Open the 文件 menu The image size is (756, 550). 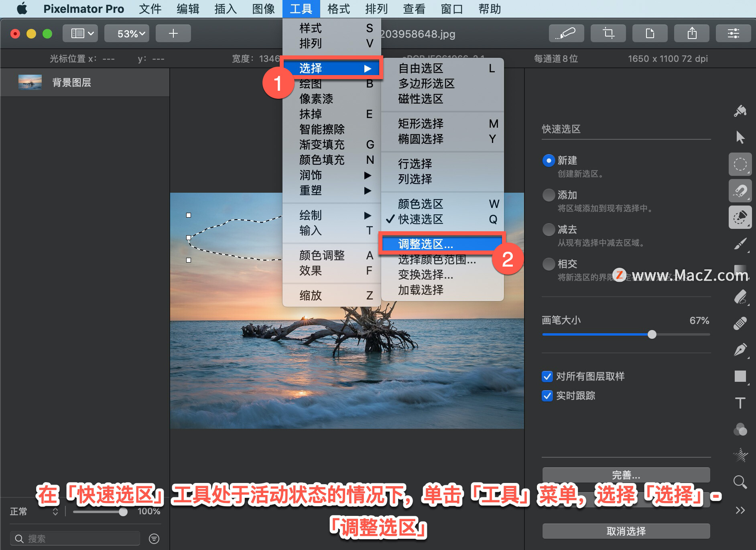(150, 8)
